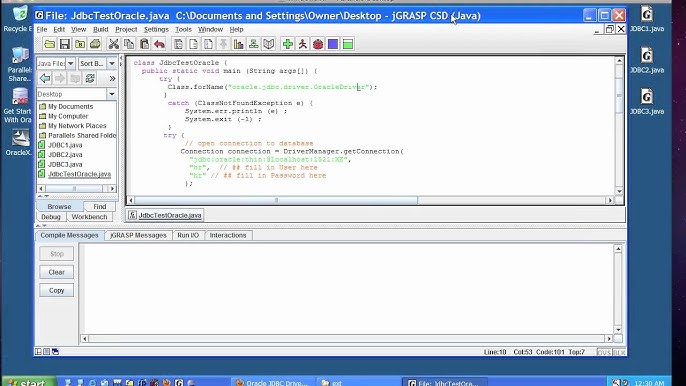This screenshot has height=386, width=686.
Task: Click the file browser Refresh icon
Action: point(90,78)
